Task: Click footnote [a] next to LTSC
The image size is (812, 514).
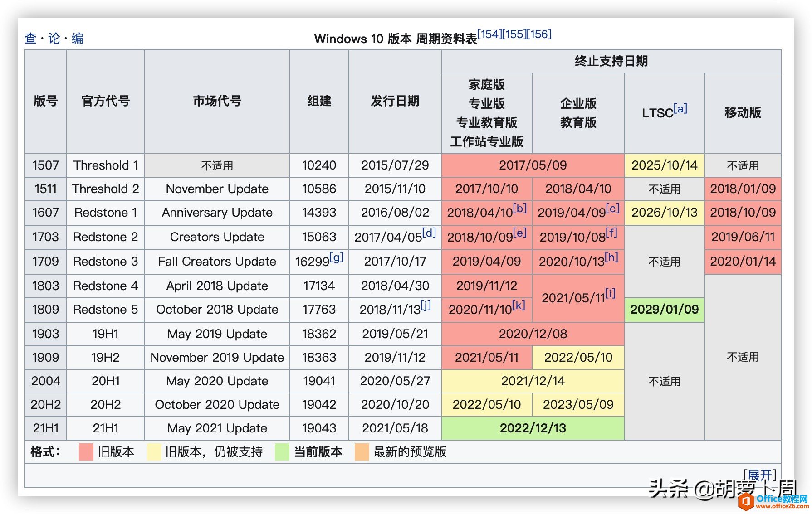Action: click(x=680, y=108)
